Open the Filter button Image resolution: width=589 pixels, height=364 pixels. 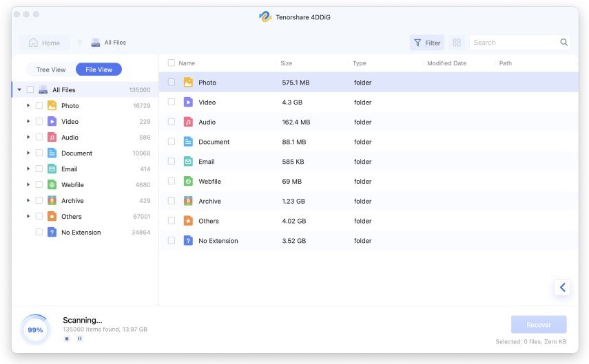(x=426, y=43)
